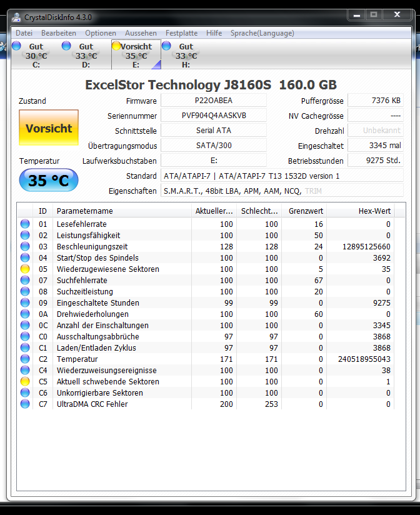Click the Eingeschaltet field 3345 mal
This screenshot has height=515, width=420.
[376, 146]
